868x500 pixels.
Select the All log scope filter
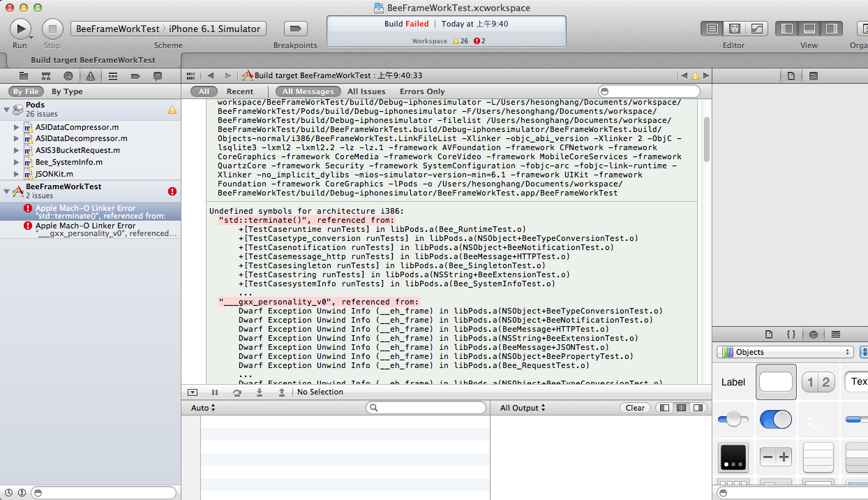tap(204, 91)
